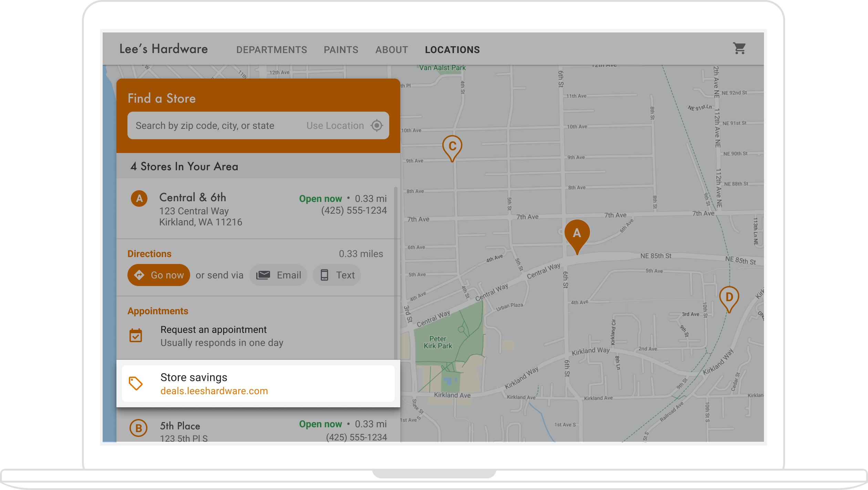Open the shopping cart icon
Viewport: 868px width, 490px height.
click(739, 49)
